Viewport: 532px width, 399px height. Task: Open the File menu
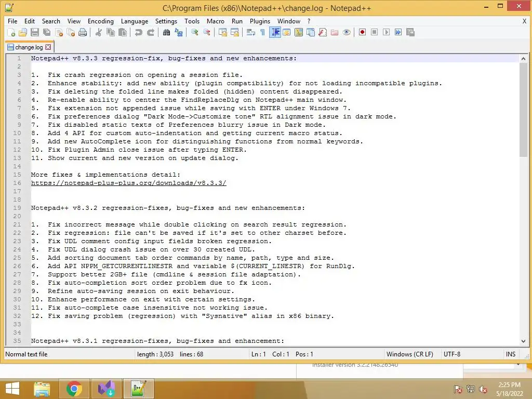12,21
